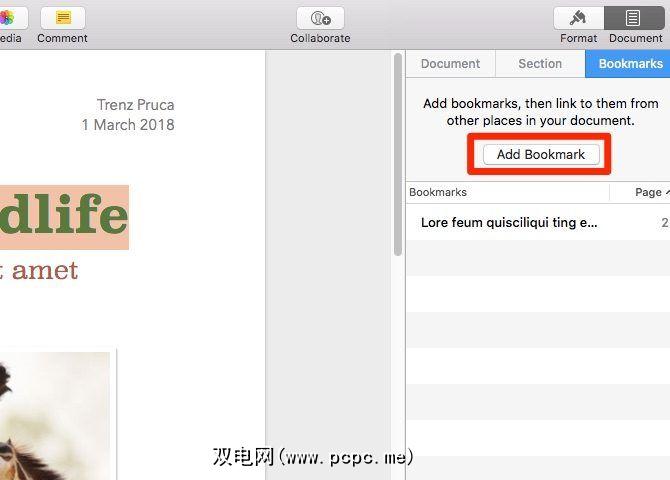Select the animal photo in the document
The height and width of the screenshot is (480, 670).
pyautogui.click(x=55, y=415)
